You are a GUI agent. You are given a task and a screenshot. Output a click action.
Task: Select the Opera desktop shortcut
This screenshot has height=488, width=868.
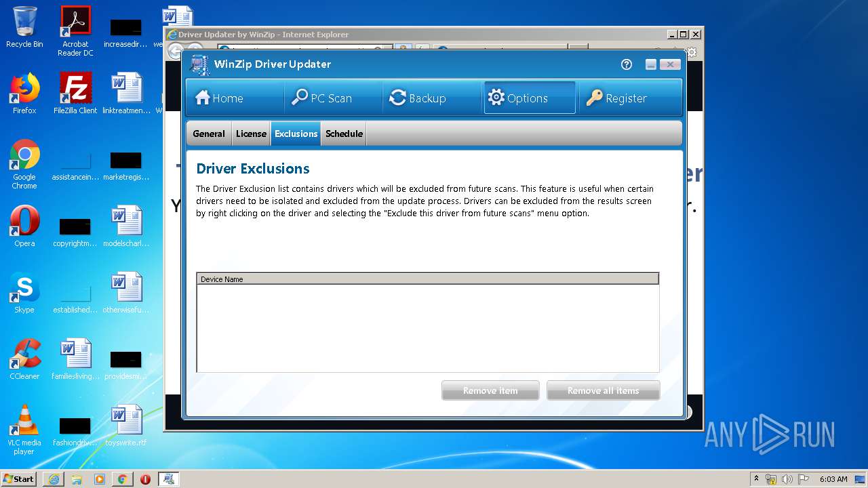click(x=24, y=226)
